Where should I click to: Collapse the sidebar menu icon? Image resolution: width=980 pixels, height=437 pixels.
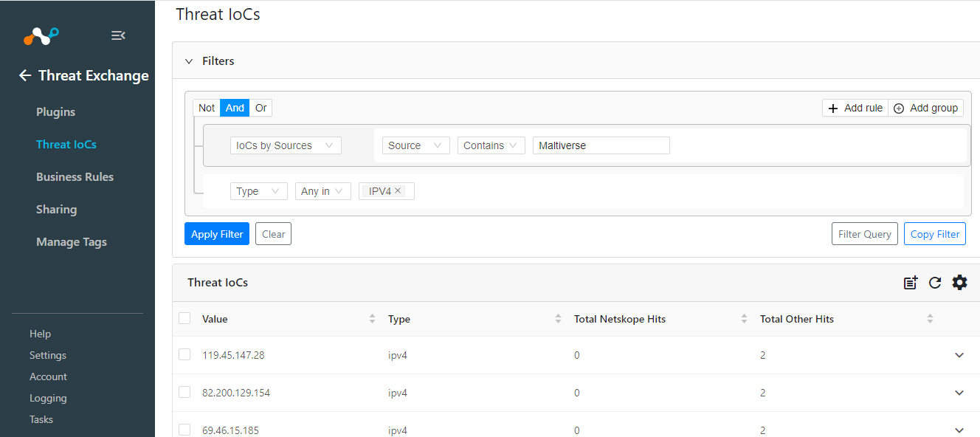coord(118,35)
